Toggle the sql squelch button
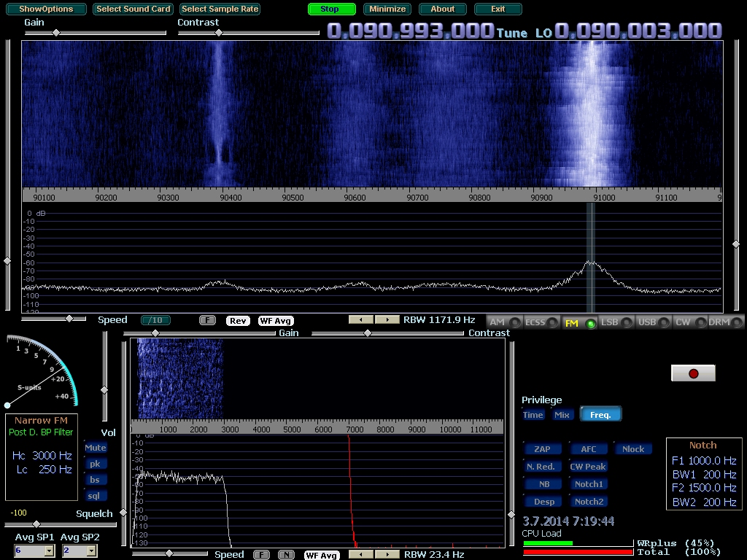747x560 pixels. [x=94, y=496]
